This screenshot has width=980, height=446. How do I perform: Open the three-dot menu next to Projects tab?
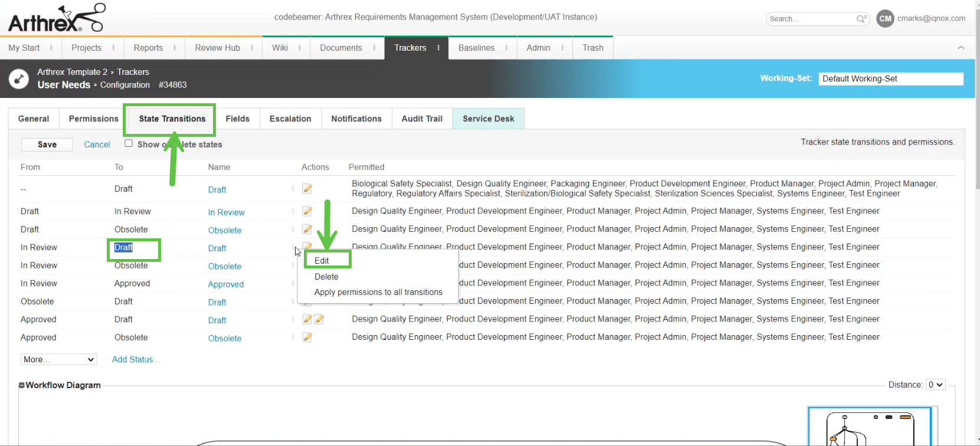[x=113, y=48]
